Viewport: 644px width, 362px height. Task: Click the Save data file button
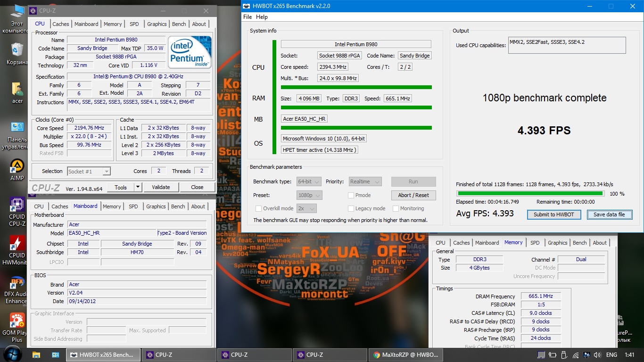(609, 214)
